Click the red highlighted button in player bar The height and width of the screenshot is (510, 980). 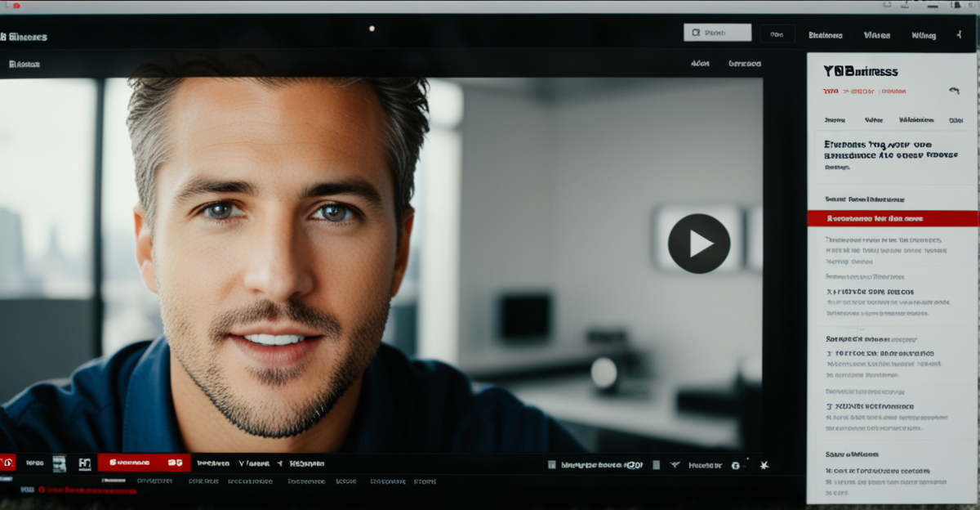coord(143,463)
